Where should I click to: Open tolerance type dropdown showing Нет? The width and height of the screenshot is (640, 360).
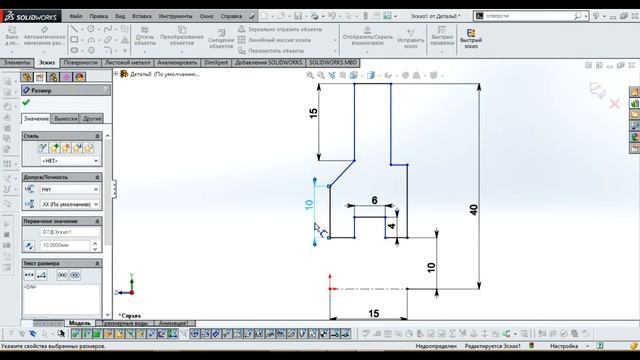[x=70, y=189]
